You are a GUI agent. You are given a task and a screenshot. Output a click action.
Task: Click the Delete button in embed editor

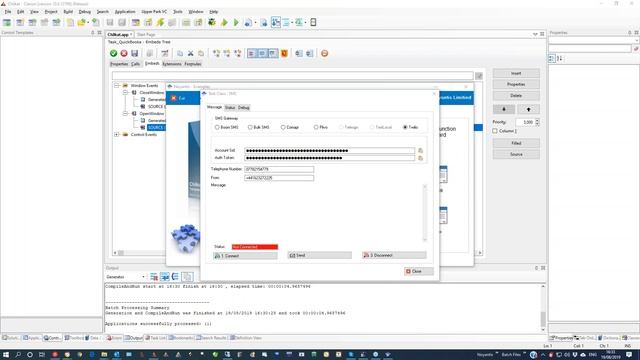[x=516, y=96]
